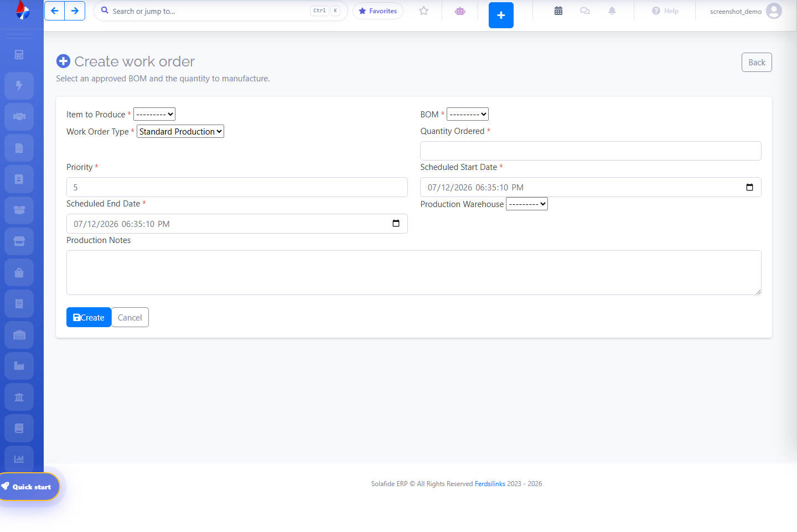Image resolution: width=797 pixels, height=532 pixels.
Task: Click the Cancel button
Action: coord(130,317)
